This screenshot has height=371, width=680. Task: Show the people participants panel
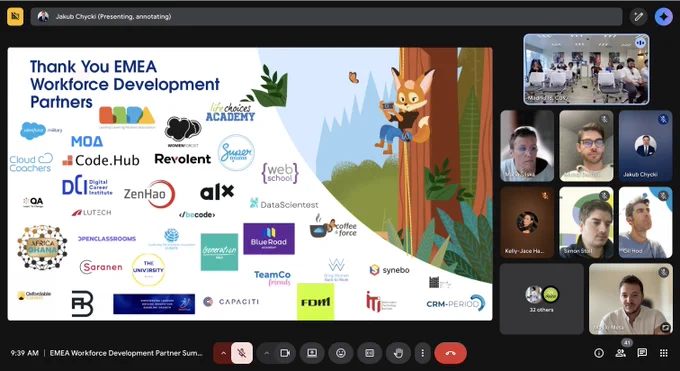pyautogui.click(x=621, y=353)
